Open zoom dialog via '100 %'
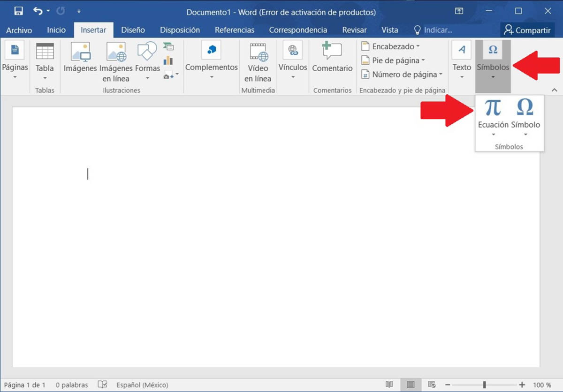Image resolution: width=563 pixels, height=392 pixels. click(x=542, y=385)
